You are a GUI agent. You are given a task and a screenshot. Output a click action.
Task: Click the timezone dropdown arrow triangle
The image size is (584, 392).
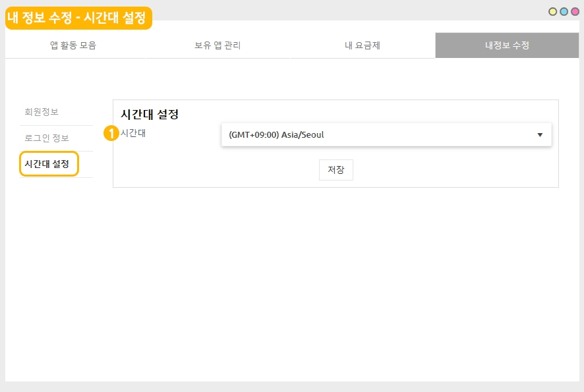[x=540, y=135]
